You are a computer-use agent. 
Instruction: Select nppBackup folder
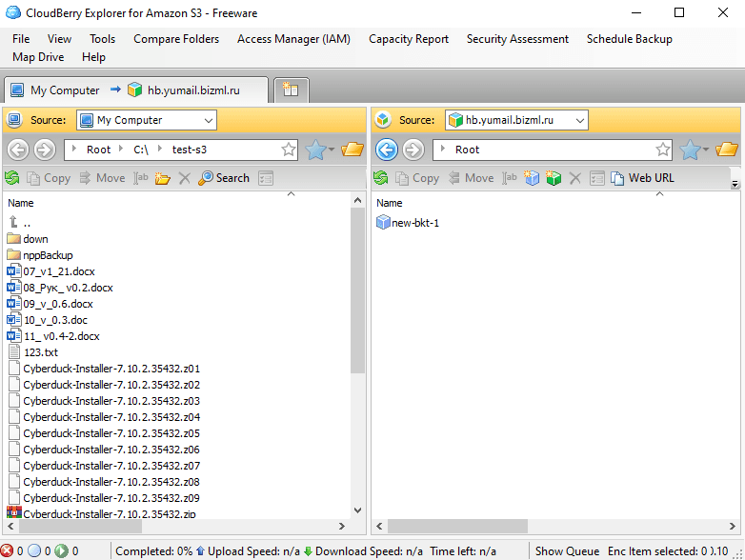pos(40,255)
